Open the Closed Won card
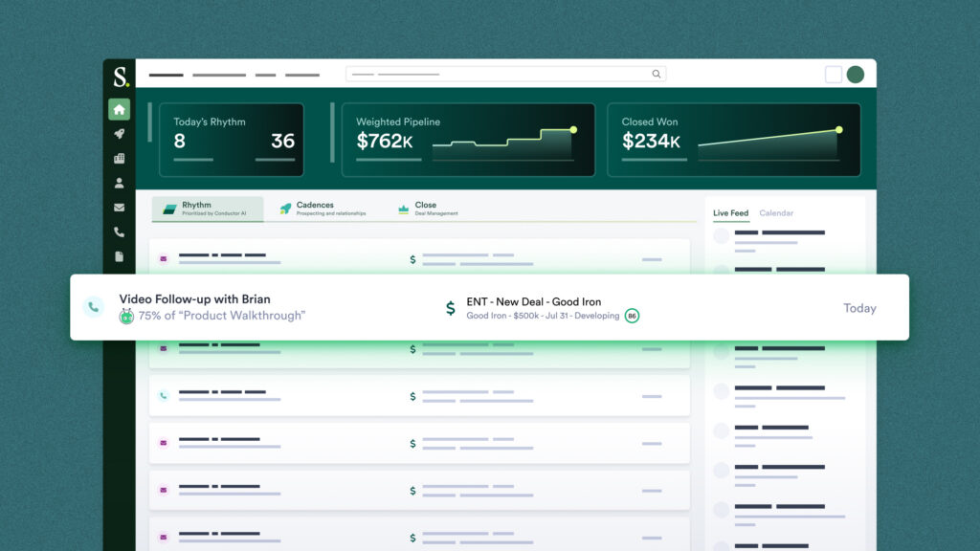The width and height of the screenshot is (980, 551). click(x=734, y=140)
